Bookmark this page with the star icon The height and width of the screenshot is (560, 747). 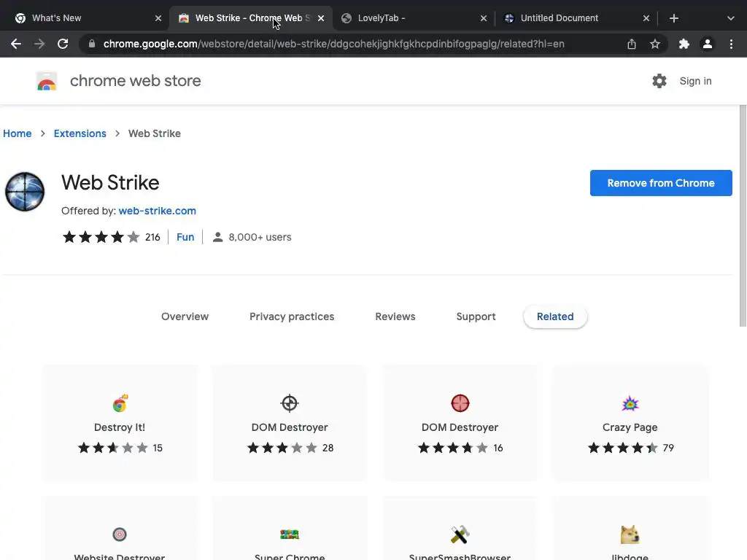pos(655,44)
